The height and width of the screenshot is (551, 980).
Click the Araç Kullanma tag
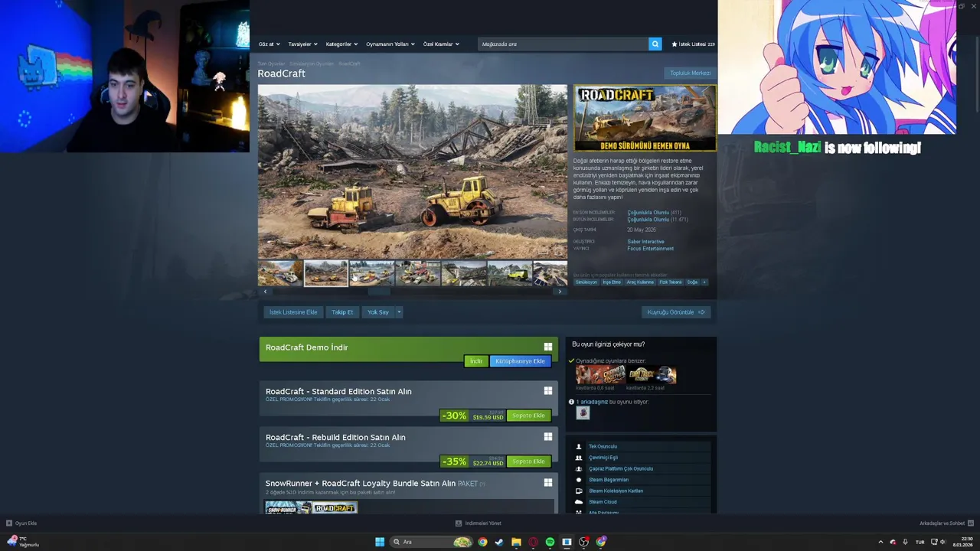click(x=640, y=282)
